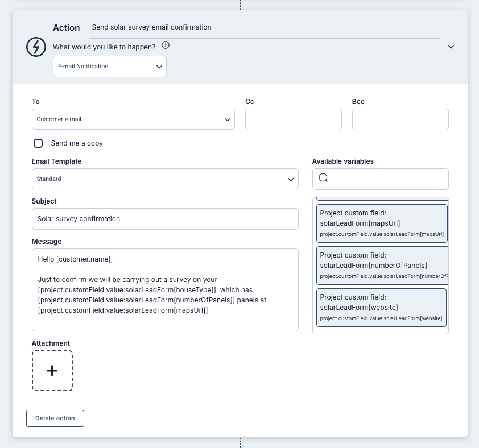Click into the Cc field
Viewport: 479px width, 448px height.
click(293, 119)
